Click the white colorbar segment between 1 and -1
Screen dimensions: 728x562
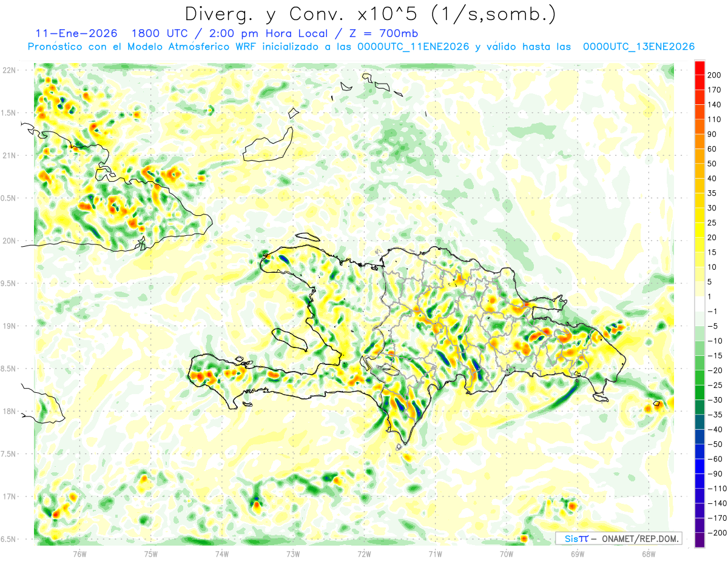(x=699, y=304)
